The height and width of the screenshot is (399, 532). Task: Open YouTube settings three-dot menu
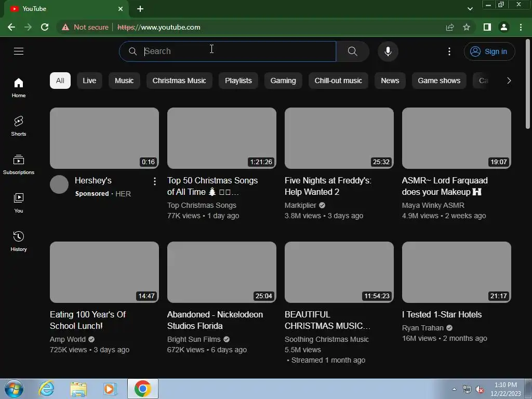tap(449, 51)
